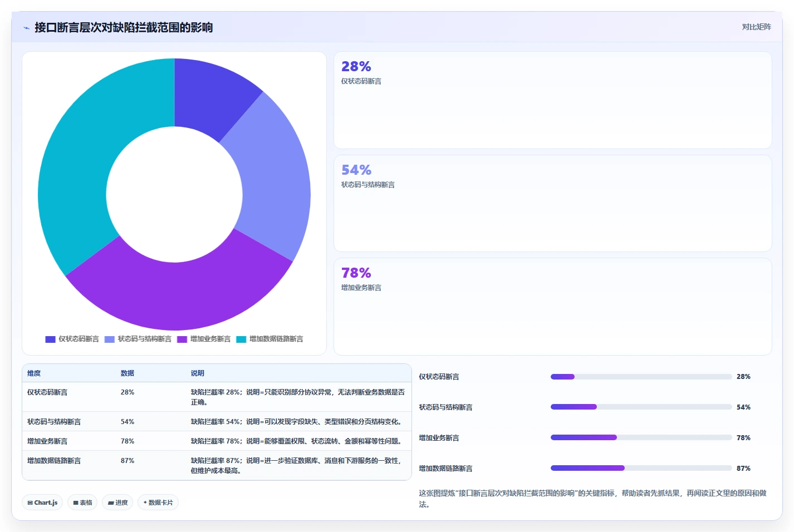Image resolution: width=794 pixels, height=532 pixels.
Task: Click the 增加数据链路断言 progress bar
Action: point(641,468)
